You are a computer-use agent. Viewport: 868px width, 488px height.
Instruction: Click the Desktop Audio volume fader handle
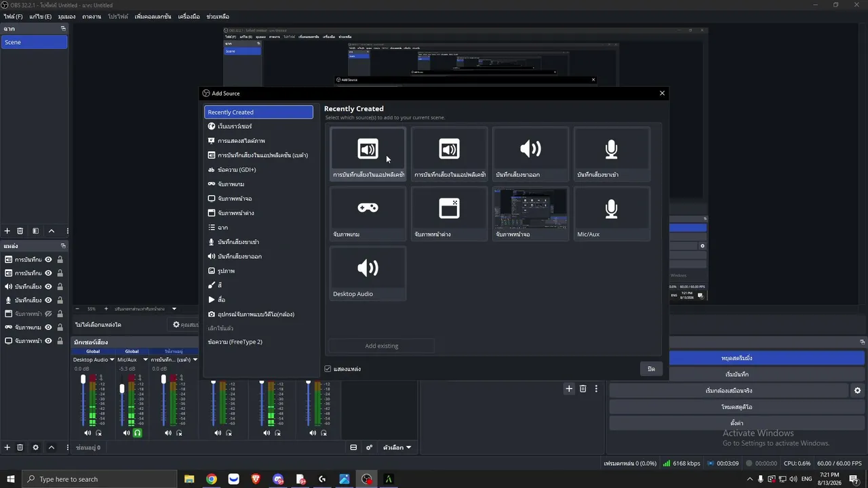pos(83,379)
